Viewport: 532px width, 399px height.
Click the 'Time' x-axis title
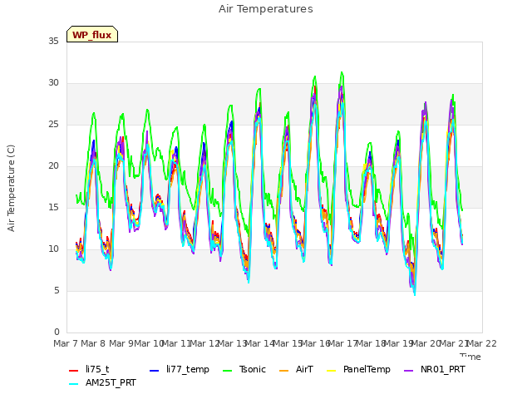470,357
